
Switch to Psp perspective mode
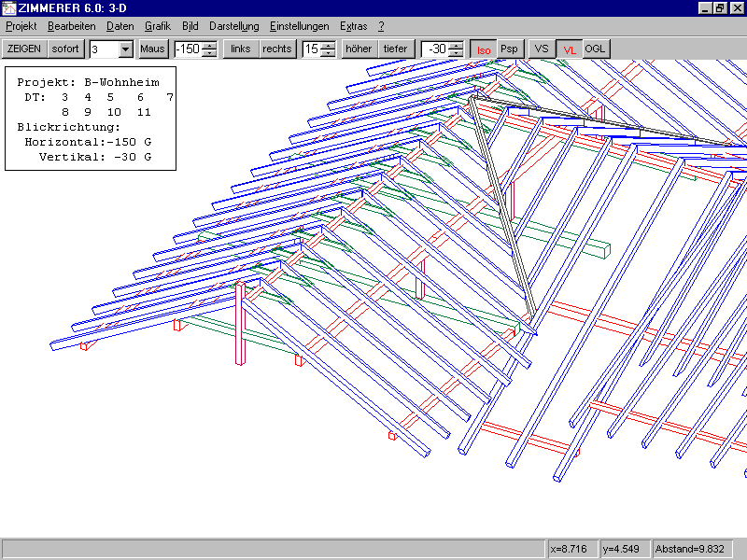pos(509,49)
